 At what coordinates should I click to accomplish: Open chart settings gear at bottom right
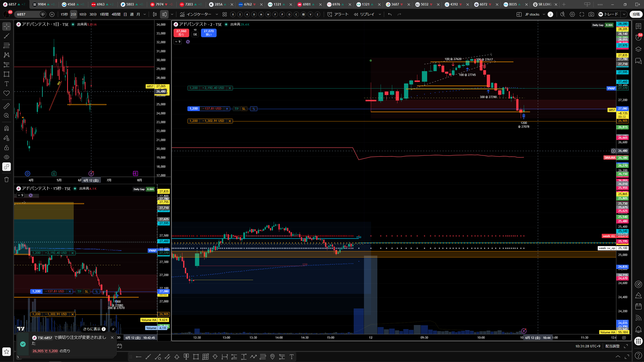click(624, 338)
